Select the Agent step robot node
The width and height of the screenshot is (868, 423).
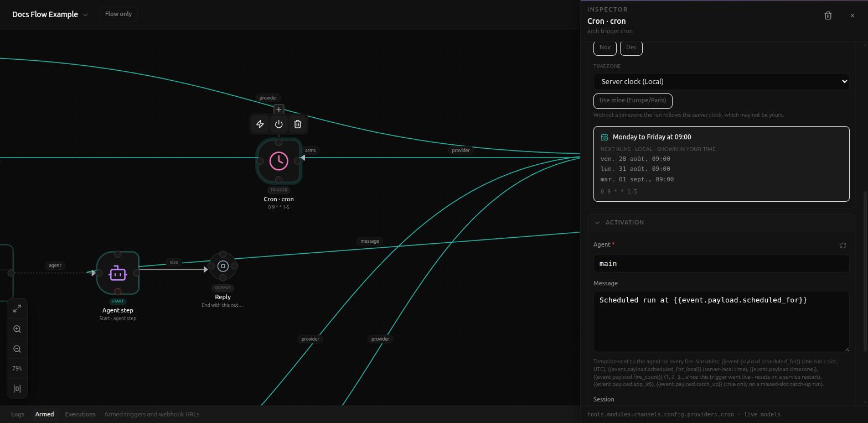(x=118, y=273)
